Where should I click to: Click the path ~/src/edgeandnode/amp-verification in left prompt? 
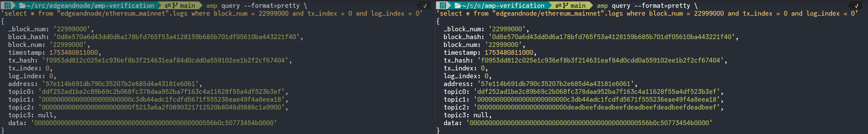coord(90,5)
